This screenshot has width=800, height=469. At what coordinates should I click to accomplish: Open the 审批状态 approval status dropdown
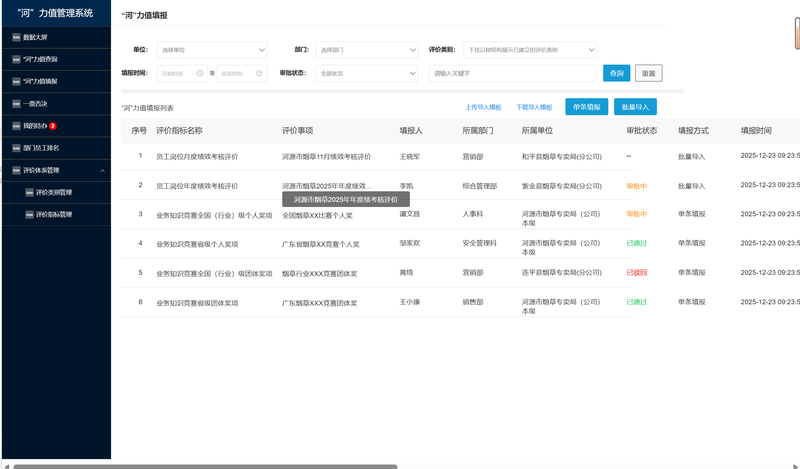pos(367,73)
